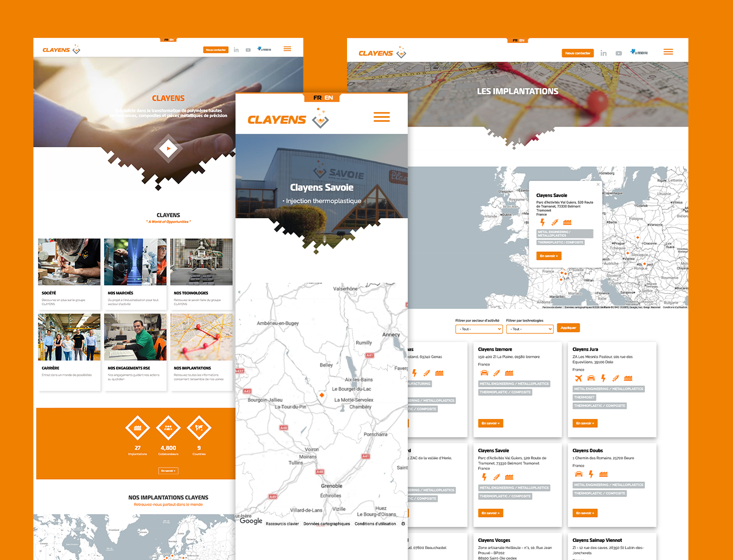This screenshot has height=560, width=733.
Task: Click Raccourcis clavier link in mobile map
Action: pyautogui.click(x=282, y=524)
